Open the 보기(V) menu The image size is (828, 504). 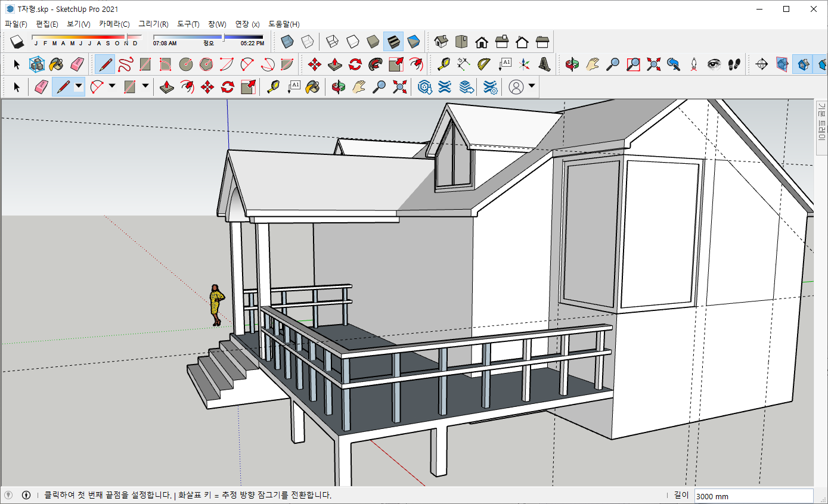point(79,24)
